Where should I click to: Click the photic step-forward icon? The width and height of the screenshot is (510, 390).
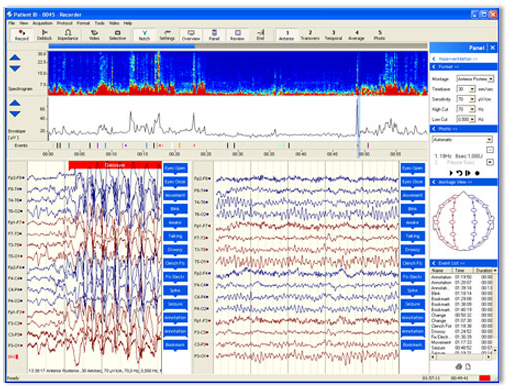(468, 173)
